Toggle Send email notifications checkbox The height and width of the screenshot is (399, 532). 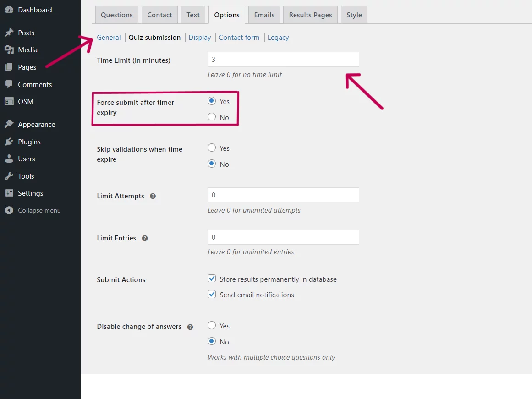tap(212, 294)
